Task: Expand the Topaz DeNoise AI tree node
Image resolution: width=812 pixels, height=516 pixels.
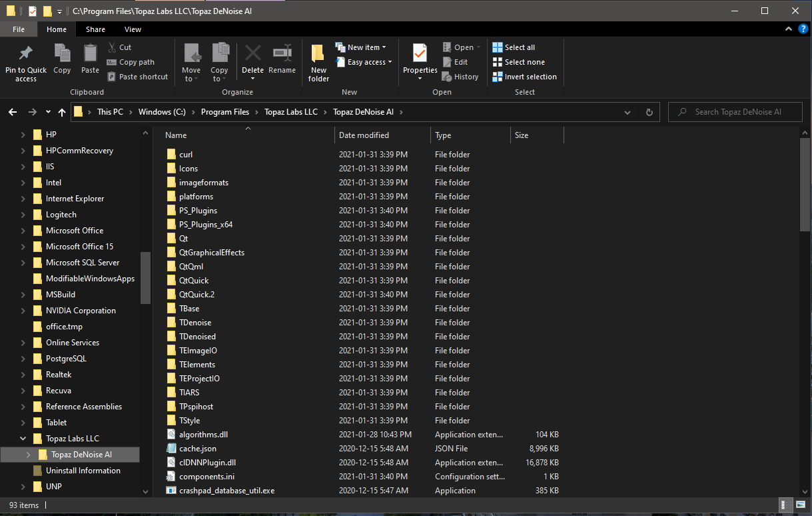Action: click(x=28, y=455)
